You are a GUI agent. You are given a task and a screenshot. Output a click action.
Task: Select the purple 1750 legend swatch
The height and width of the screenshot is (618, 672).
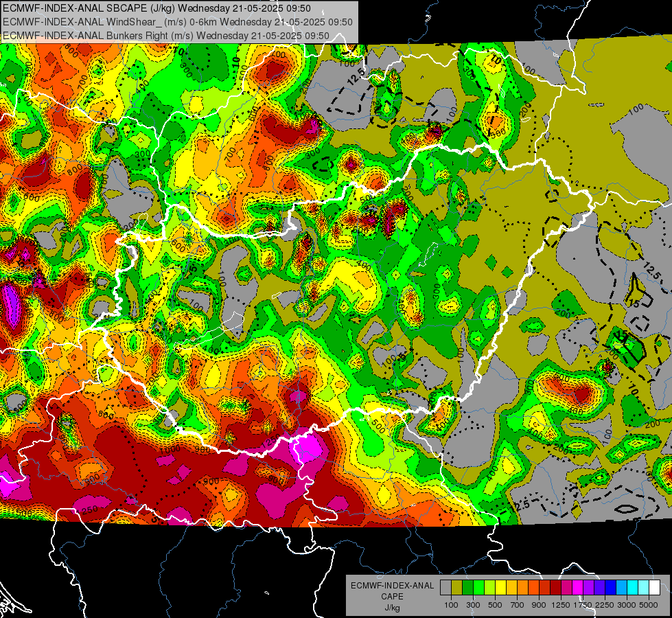(589, 588)
